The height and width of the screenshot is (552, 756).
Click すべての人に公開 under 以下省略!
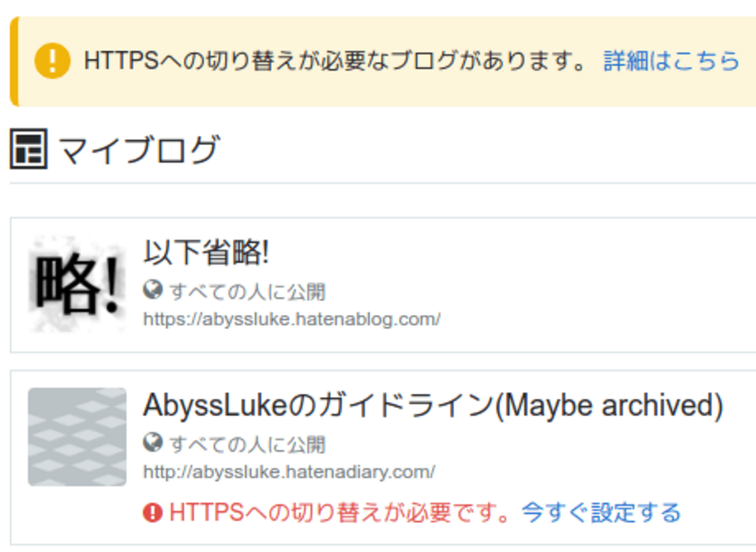tap(247, 291)
